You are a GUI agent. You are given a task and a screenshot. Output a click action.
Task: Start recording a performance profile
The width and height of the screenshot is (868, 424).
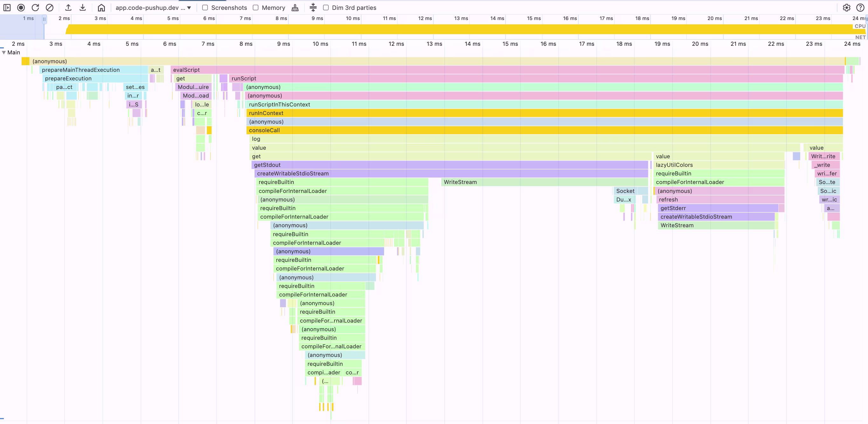(21, 7)
